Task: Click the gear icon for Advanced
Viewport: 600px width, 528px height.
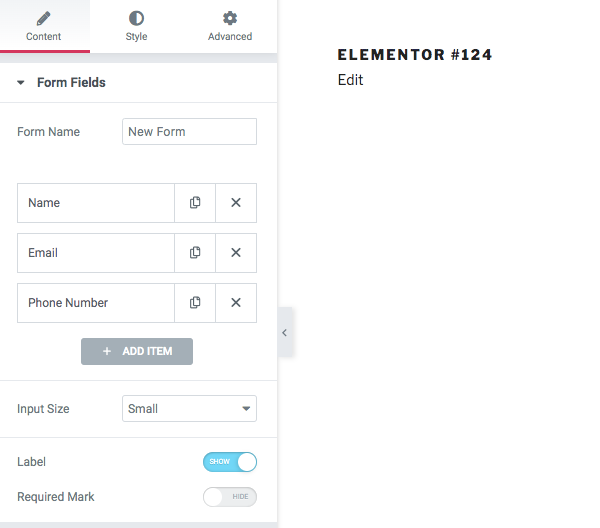Action: [230, 18]
